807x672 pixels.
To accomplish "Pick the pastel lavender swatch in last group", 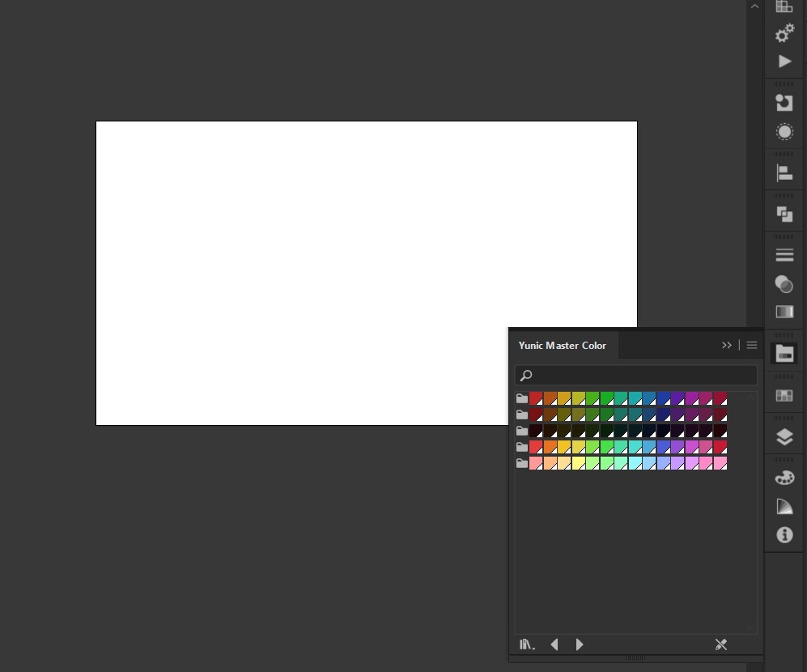I will [x=677, y=463].
